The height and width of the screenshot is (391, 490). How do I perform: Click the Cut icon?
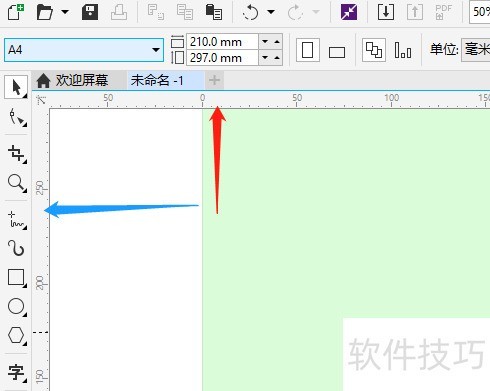coord(156,12)
